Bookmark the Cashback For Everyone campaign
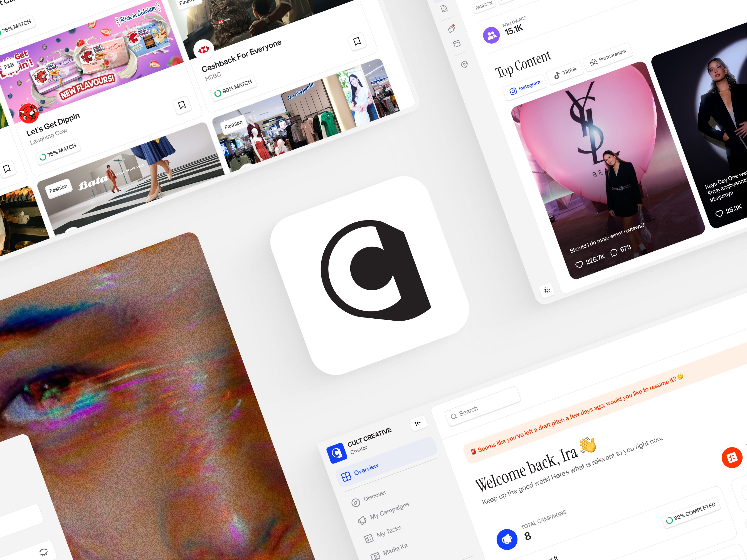Screen dimensions: 747x560 [357, 41]
